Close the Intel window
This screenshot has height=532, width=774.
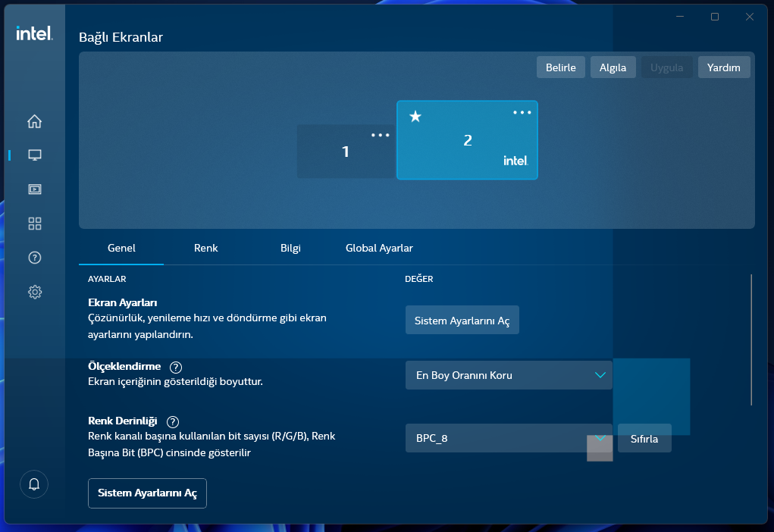click(749, 17)
